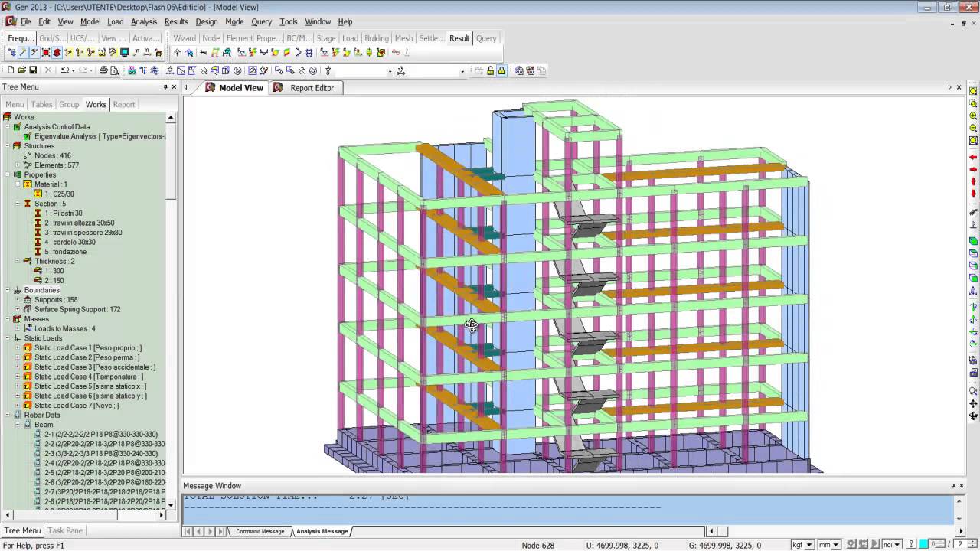Toggle the Message Window auto-hide pin

point(953,485)
